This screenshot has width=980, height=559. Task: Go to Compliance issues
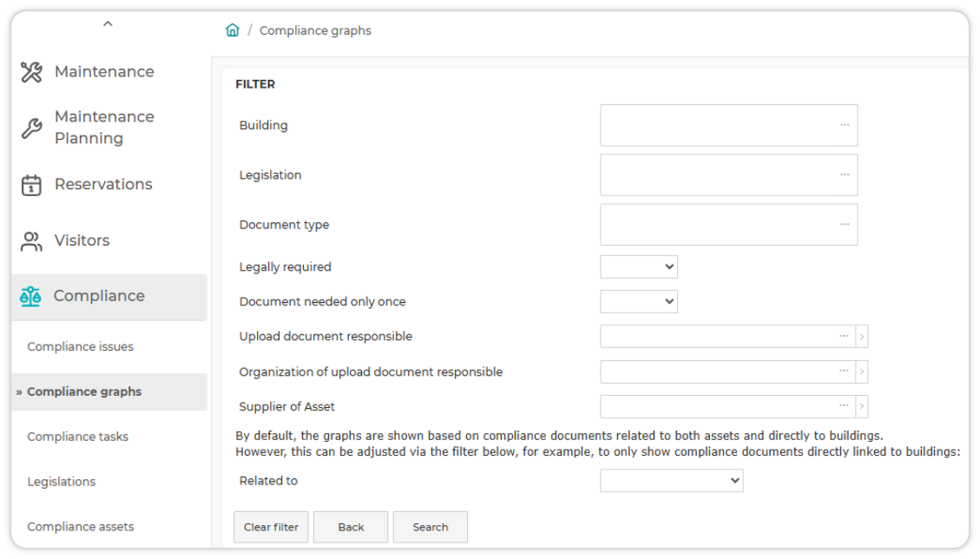[x=80, y=346]
